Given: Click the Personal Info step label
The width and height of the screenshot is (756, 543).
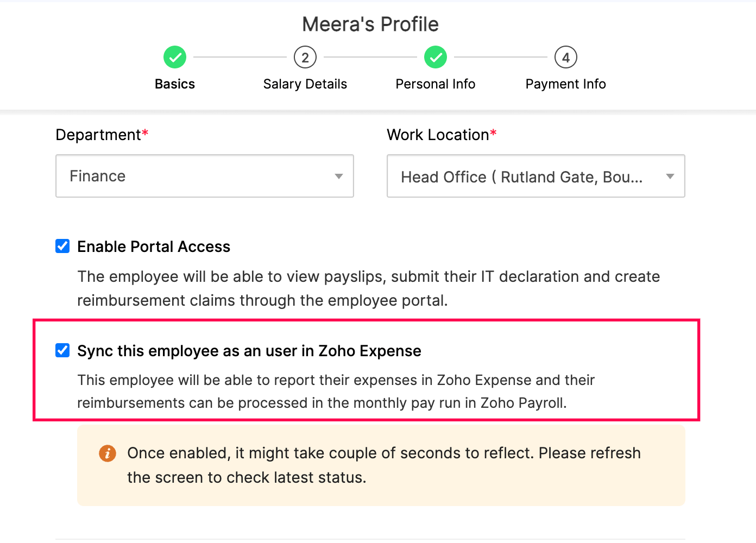Looking at the screenshot, I should click(435, 84).
